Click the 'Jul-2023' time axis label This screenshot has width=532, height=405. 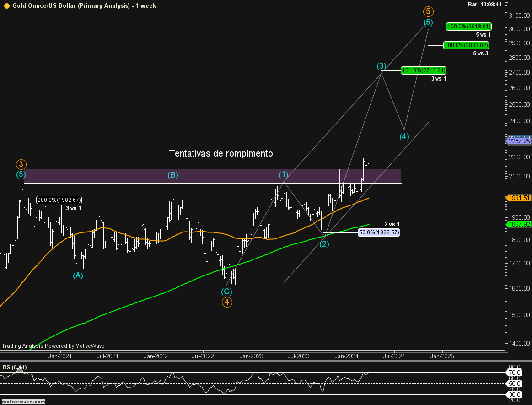[299, 356]
